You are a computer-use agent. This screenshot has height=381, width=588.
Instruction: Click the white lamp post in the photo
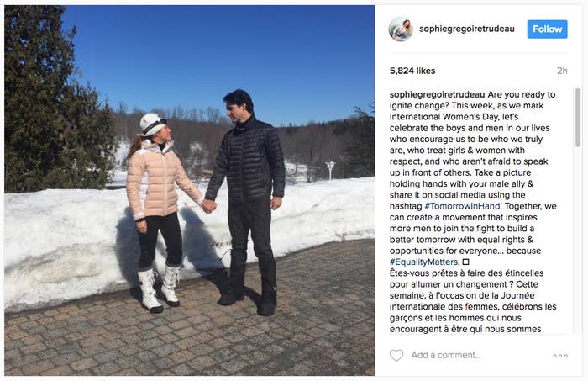click(x=330, y=170)
